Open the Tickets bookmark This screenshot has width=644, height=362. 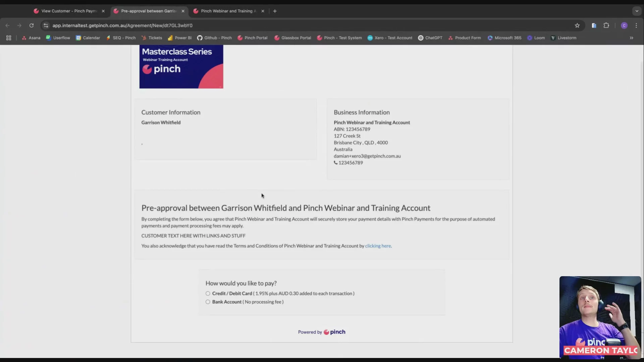coord(152,38)
